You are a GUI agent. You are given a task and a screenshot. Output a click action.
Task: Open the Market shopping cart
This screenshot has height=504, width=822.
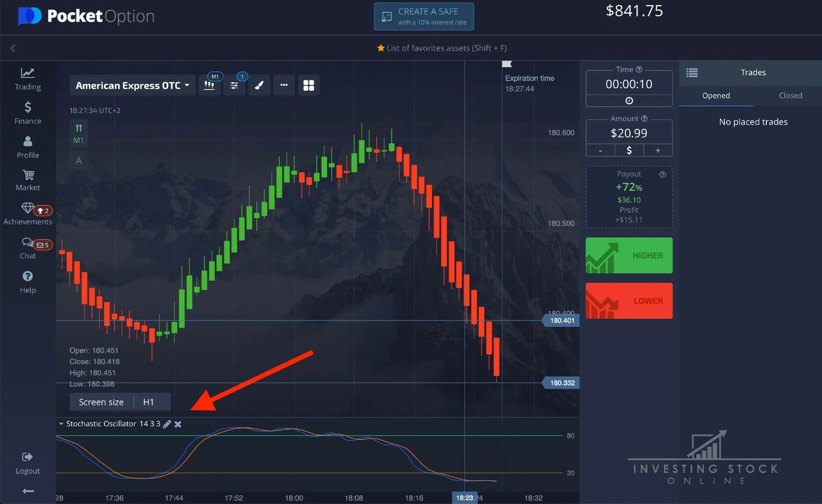[x=28, y=180]
